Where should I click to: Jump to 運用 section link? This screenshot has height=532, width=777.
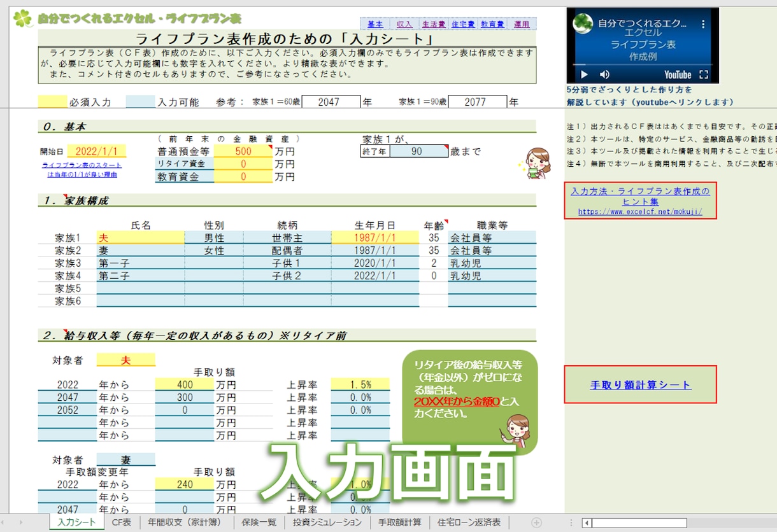click(522, 24)
